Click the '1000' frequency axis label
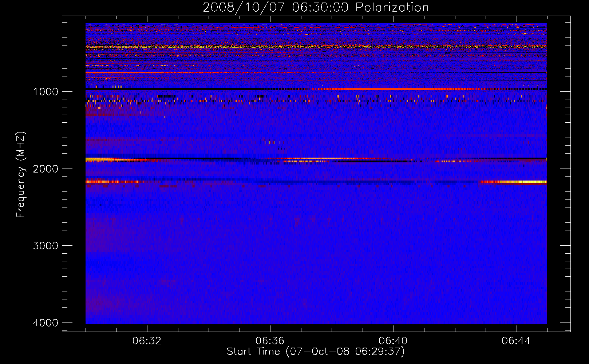Image resolution: width=589 pixels, height=364 pixels. pos(46,91)
